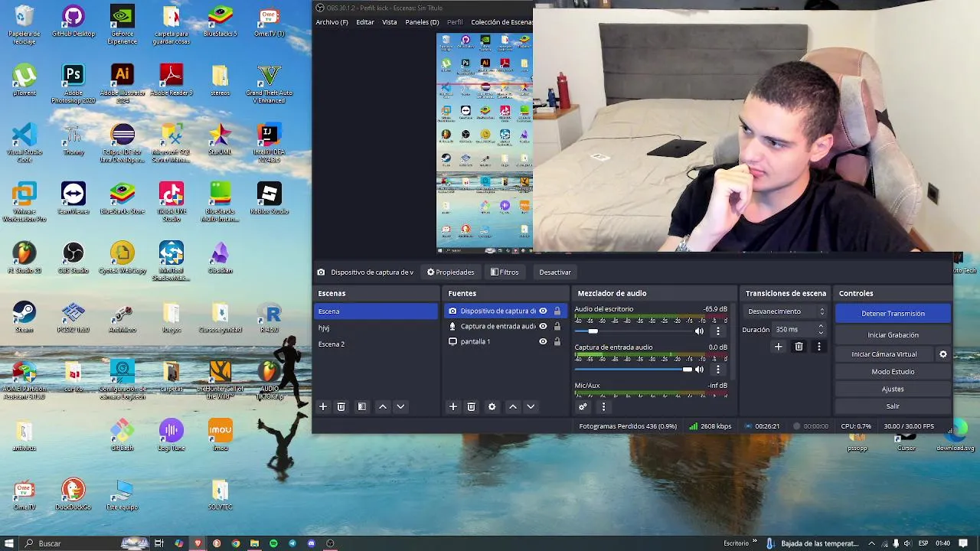This screenshot has height=551, width=980.
Task: Expand Escritorio toolbar chevron in taskbar
Action: [755, 543]
